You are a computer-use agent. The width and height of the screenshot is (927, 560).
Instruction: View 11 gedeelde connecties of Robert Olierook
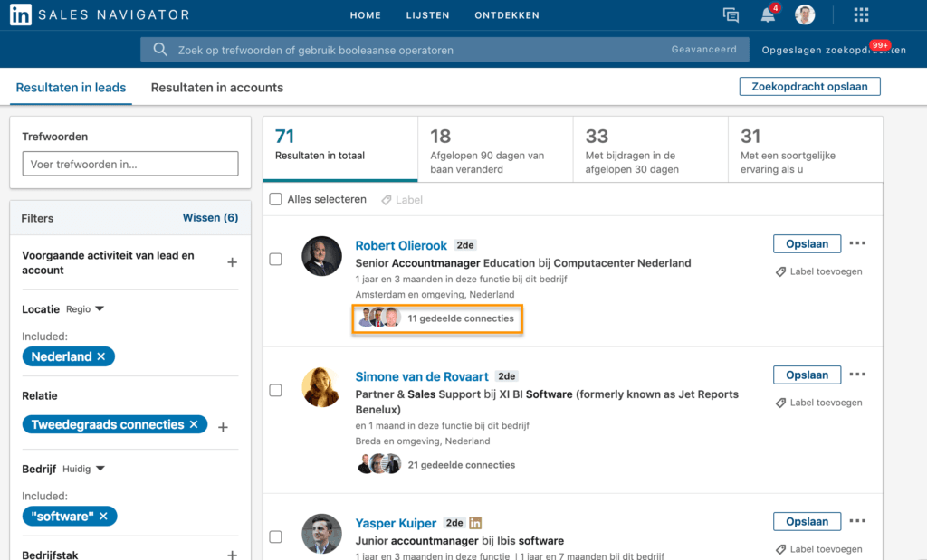[437, 318]
